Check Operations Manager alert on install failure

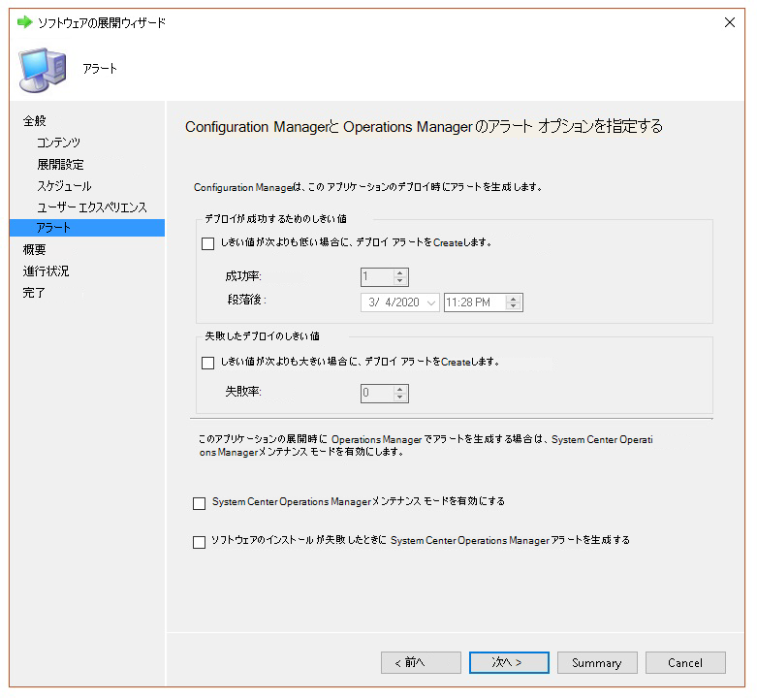pos(200,542)
